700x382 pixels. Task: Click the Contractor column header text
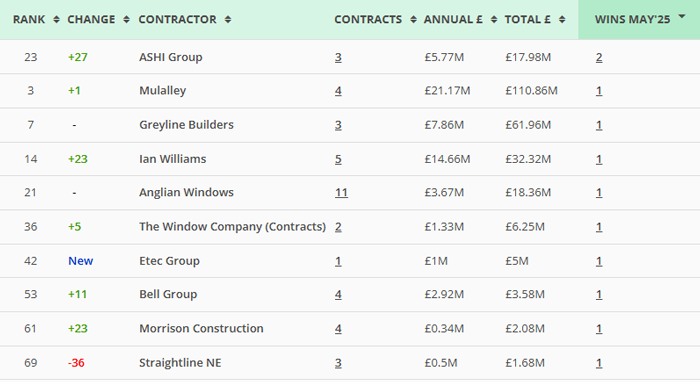pos(177,20)
